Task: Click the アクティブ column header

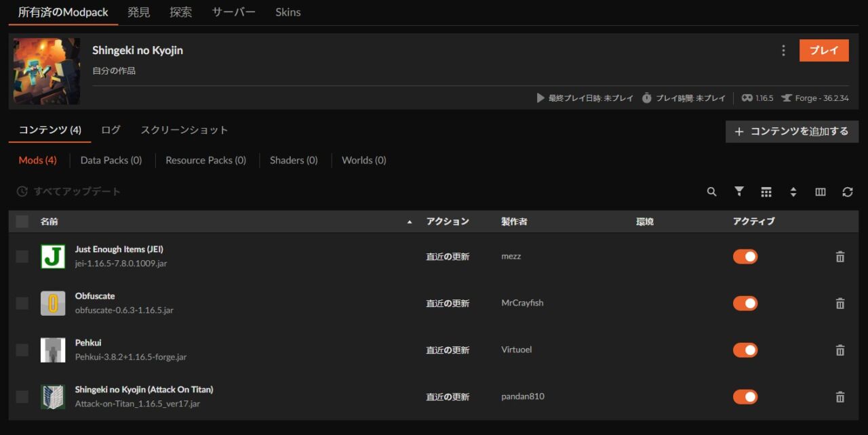Action: pyautogui.click(x=753, y=222)
